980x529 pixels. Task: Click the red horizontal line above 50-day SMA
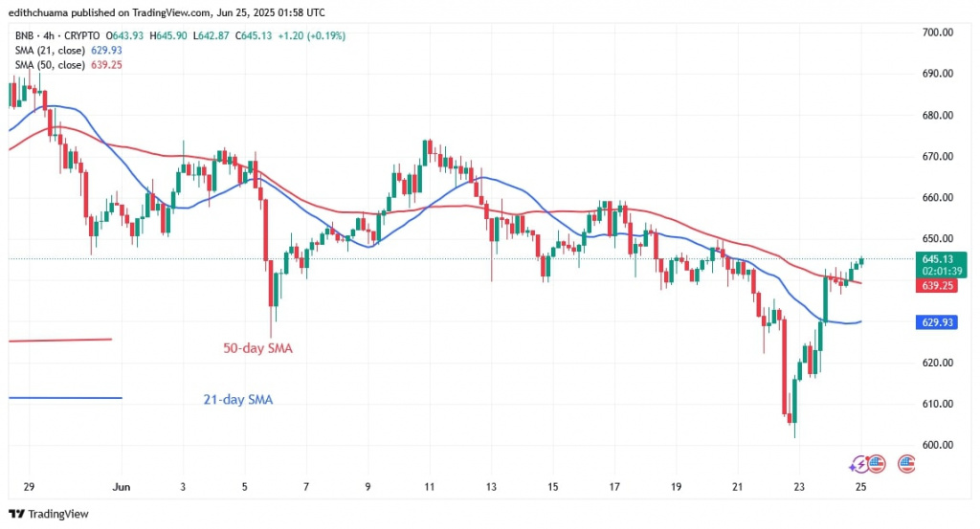(x=59, y=340)
